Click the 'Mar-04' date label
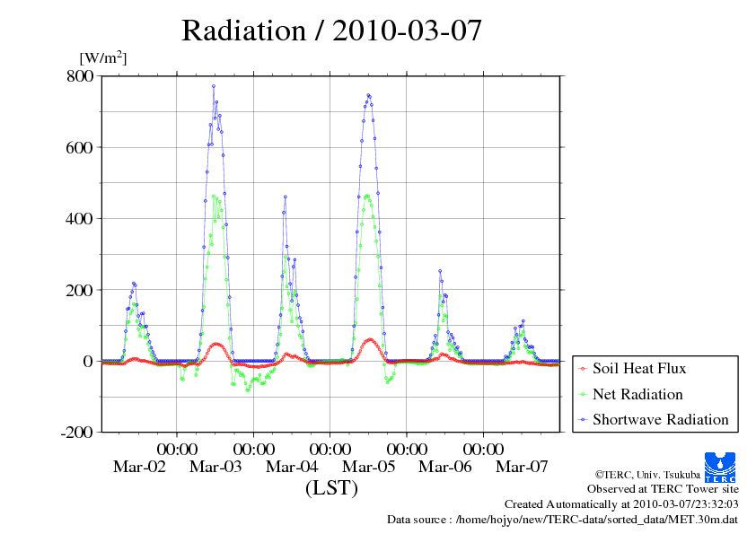The width and height of the screenshot is (756, 534). [292, 467]
